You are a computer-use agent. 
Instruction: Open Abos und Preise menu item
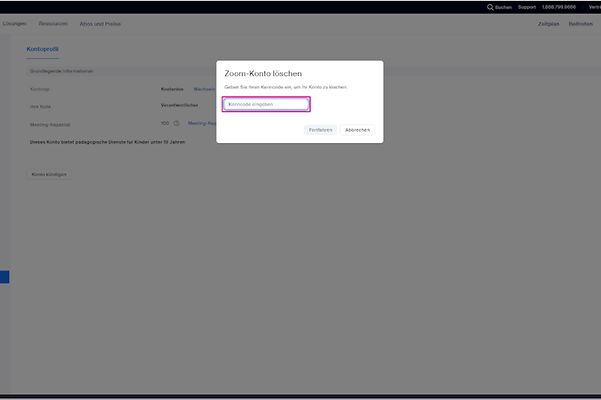[x=100, y=23]
